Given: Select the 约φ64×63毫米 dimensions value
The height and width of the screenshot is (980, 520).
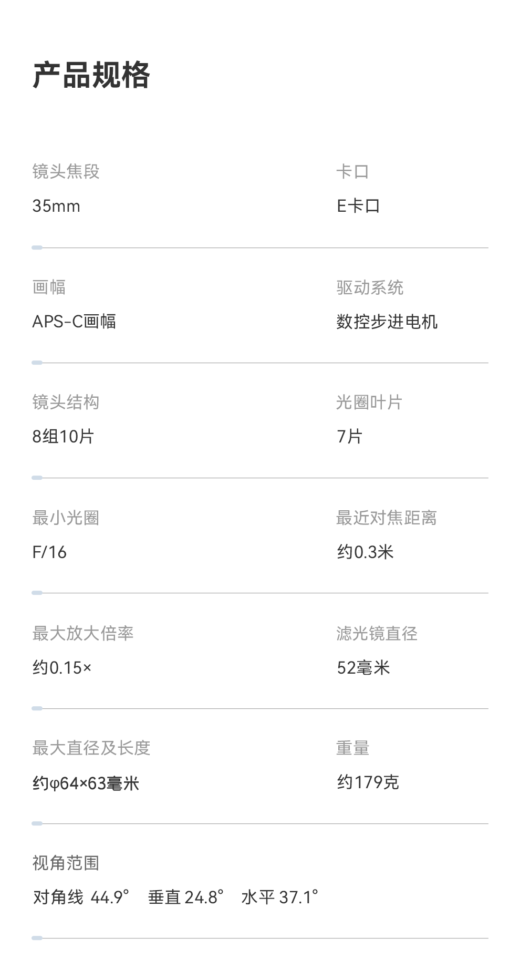Looking at the screenshot, I should coord(86,783).
